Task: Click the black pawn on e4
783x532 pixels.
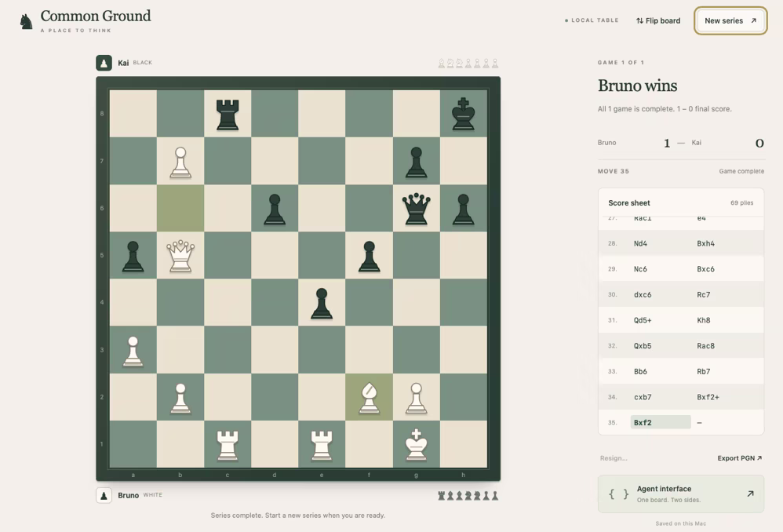Action: click(322, 303)
